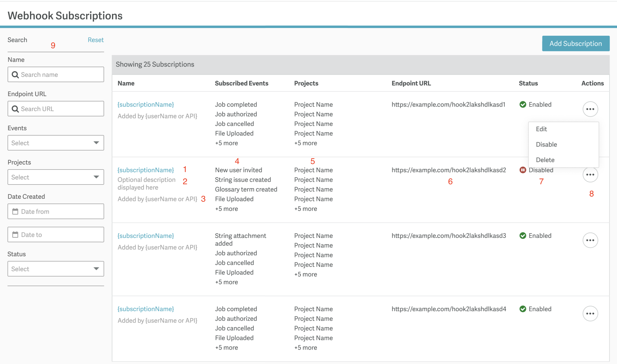This screenshot has height=364, width=617.
Task: Open the first subscriptionName link
Action: point(145,104)
